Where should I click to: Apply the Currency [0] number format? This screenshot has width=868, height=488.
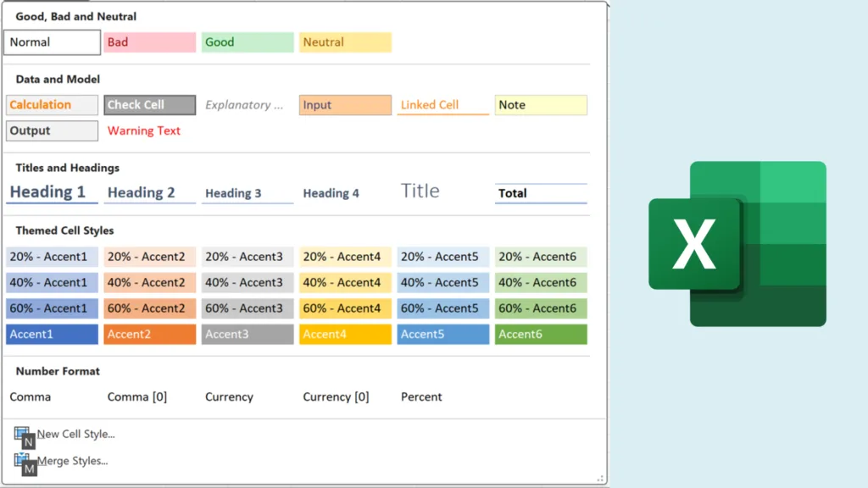point(336,396)
